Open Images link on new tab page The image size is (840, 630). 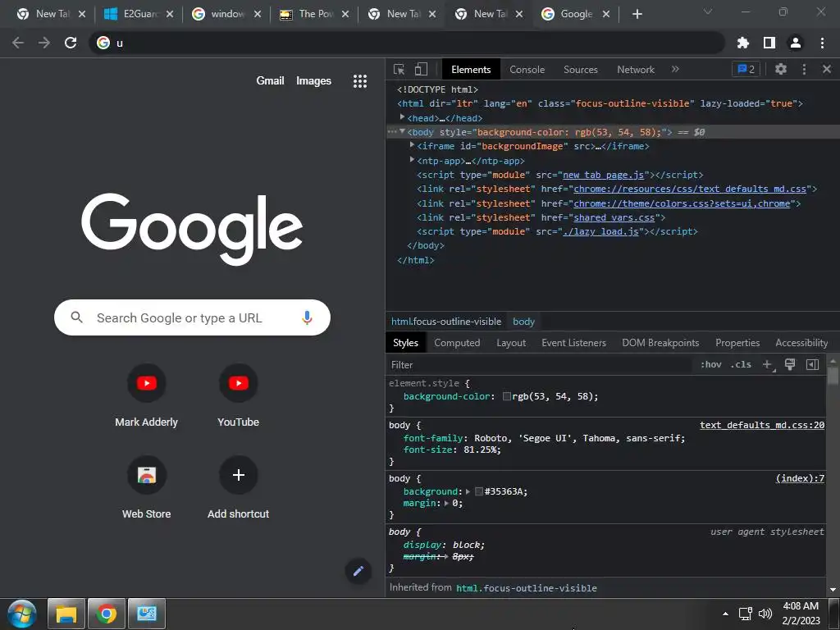pyautogui.click(x=313, y=81)
